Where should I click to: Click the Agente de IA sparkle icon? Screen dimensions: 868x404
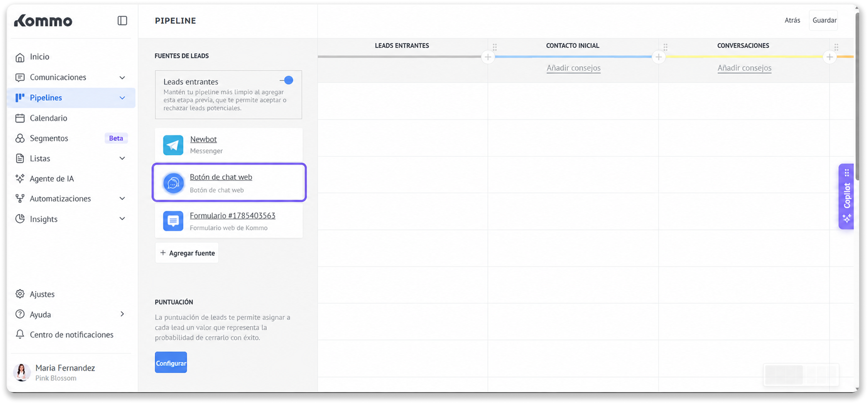click(x=20, y=178)
